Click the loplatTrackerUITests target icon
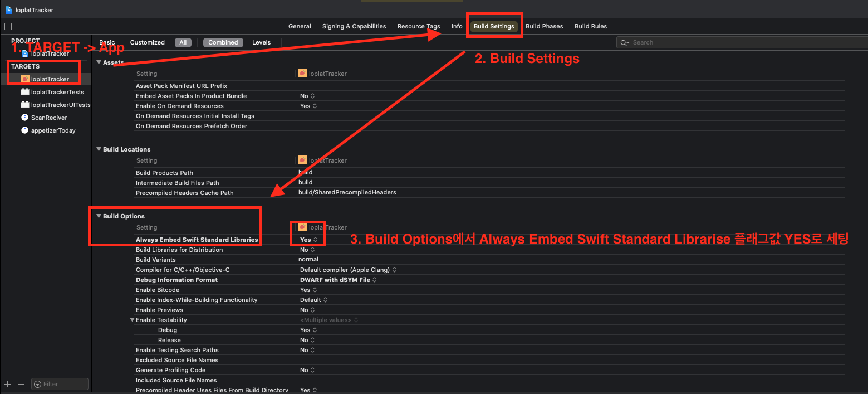868x394 pixels. click(24, 105)
